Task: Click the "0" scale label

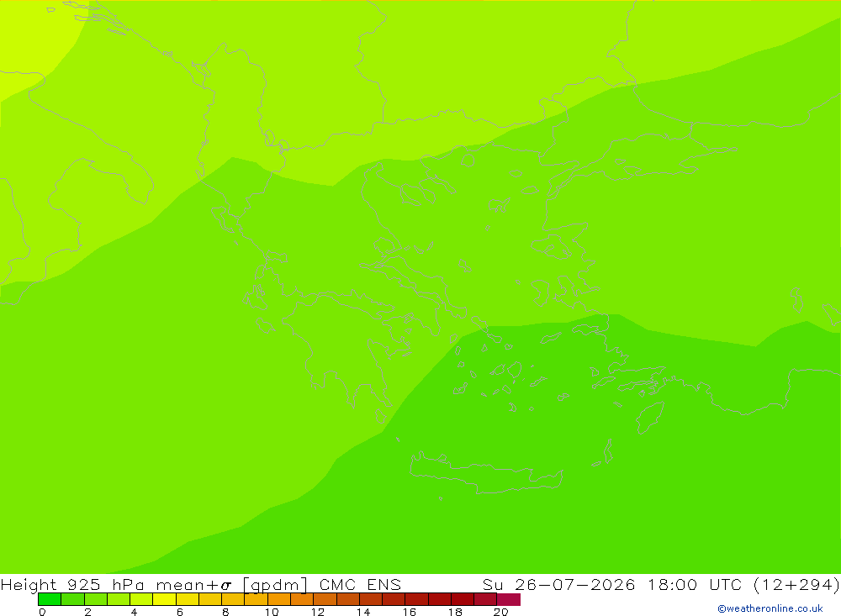Action: (42, 612)
